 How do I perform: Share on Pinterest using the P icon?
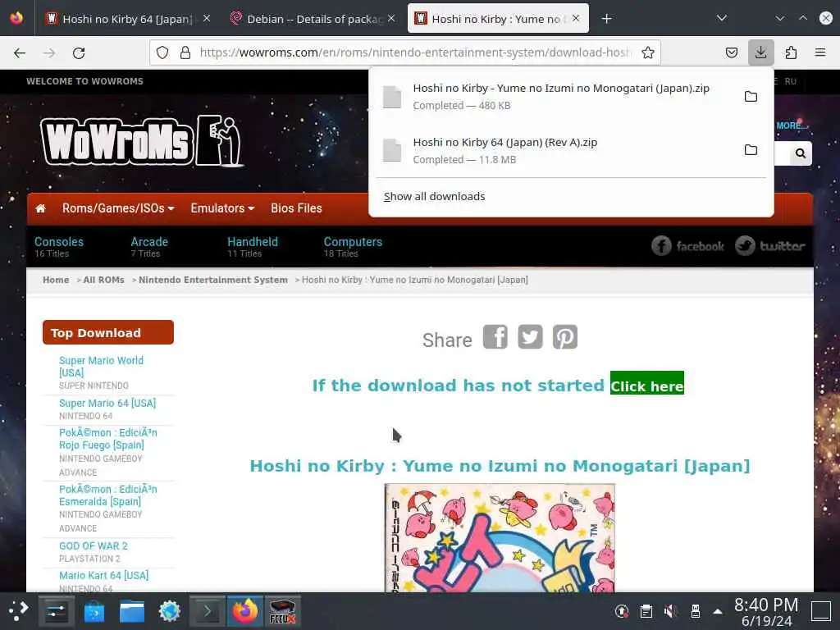(565, 337)
